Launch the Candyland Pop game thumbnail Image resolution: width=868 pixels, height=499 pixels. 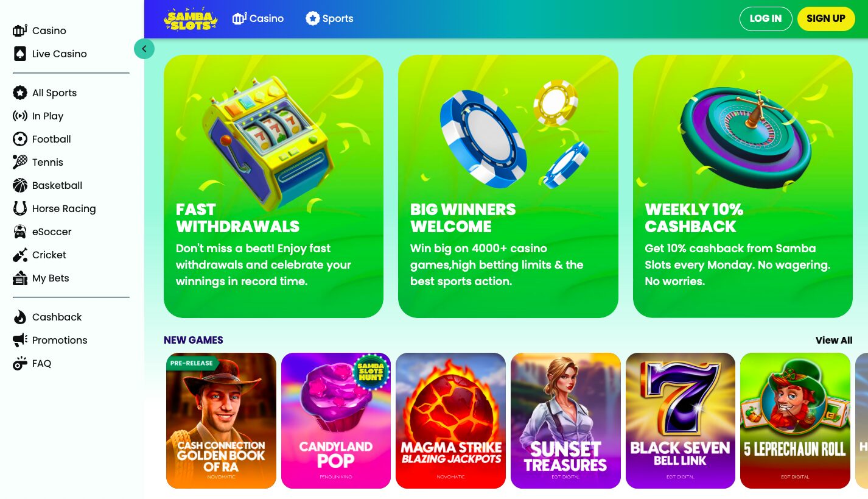[336, 420]
